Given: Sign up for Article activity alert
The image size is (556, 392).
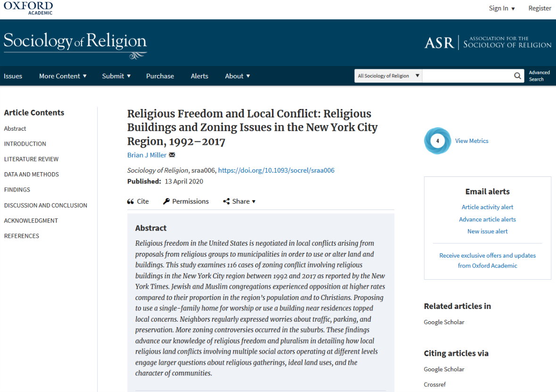Looking at the screenshot, I should (487, 207).
